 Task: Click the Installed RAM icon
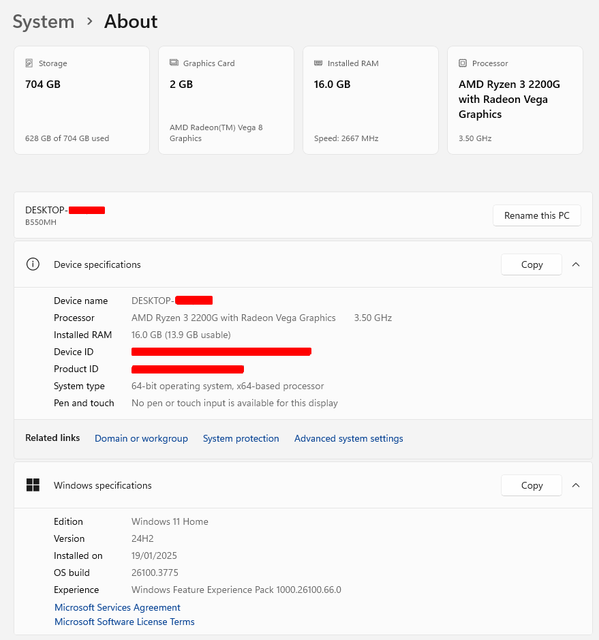318,63
